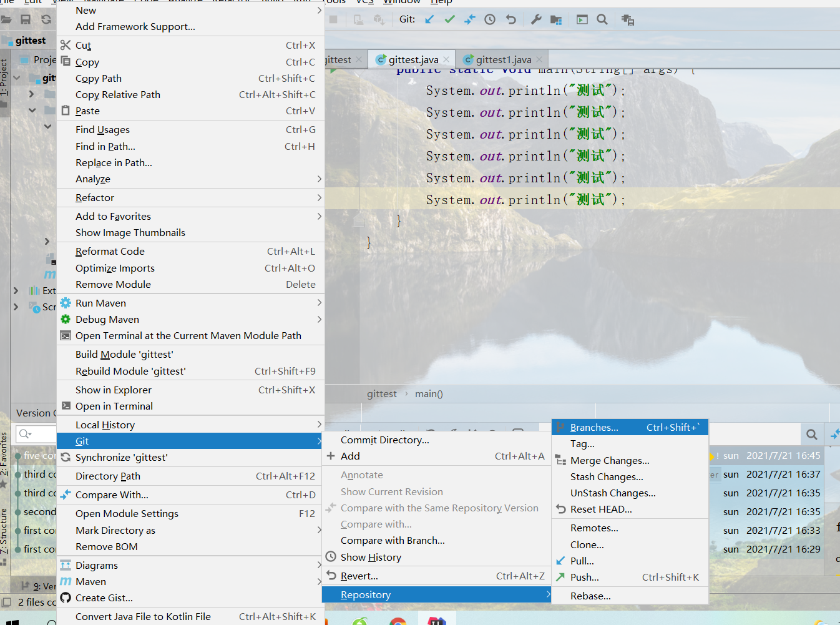Viewport: 840px width, 625px height.
Task: Expand the Local History submenu
Action: pos(190,425)
